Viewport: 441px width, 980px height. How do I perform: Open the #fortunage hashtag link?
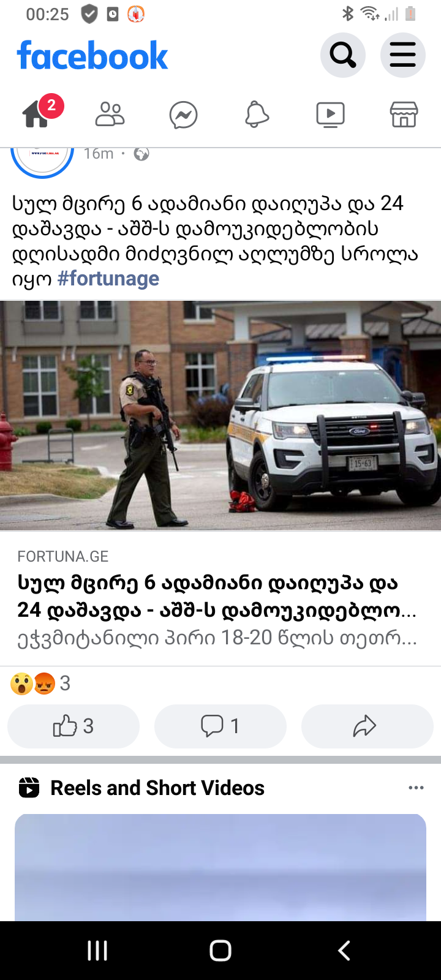tap(108, 279)
